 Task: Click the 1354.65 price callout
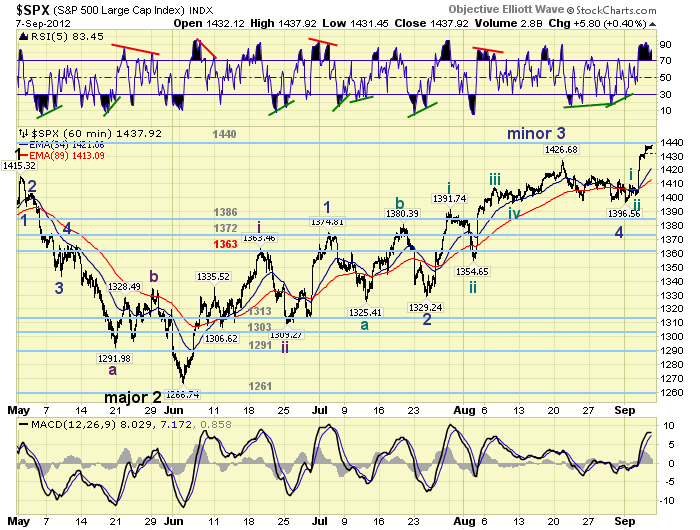[472, 271]
